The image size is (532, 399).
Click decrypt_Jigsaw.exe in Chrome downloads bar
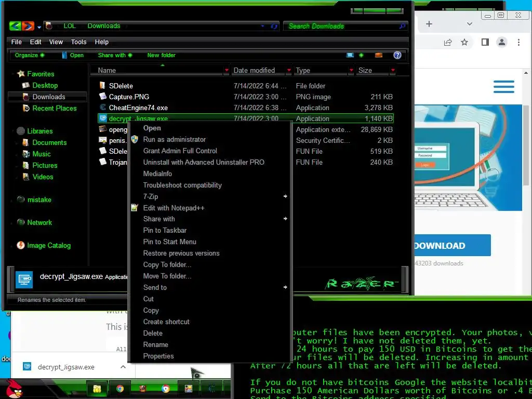[66, 367]
